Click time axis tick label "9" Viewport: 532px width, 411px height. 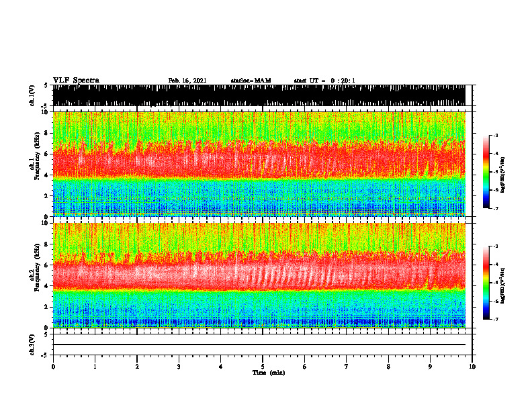click(x=430, y=367)
